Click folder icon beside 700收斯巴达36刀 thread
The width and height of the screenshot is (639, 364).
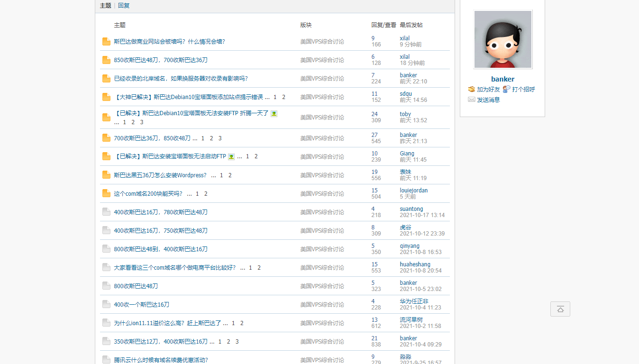[x=106, y=138]
